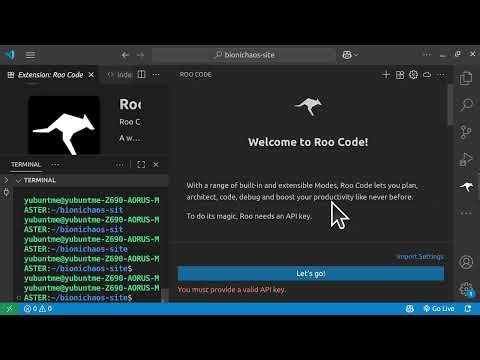Open the Manage gear in activity bar
The height and width of the screenshot is (360, 480).
pyautogui.click(x=466, y=289)
